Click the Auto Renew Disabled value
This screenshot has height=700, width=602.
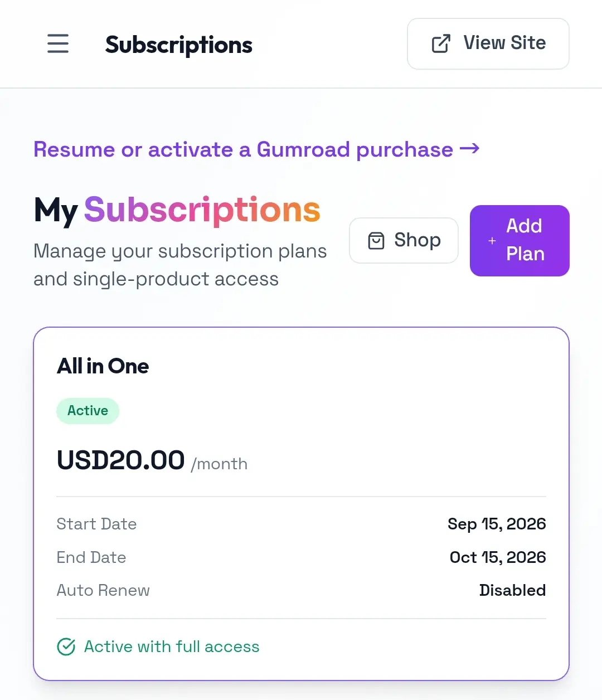click(512, 590)
